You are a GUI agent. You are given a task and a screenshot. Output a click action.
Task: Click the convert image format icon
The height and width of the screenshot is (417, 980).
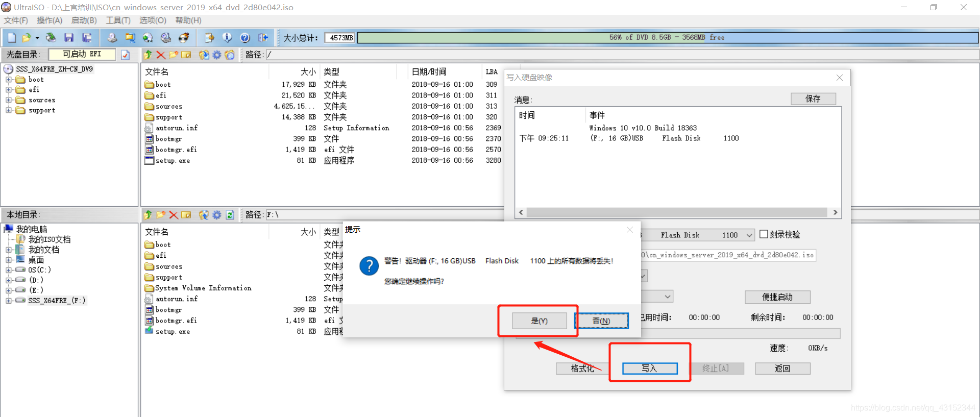[x=130, y=38]
